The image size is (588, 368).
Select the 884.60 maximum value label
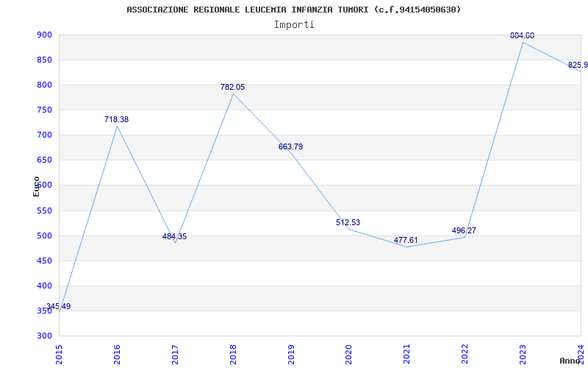click(522, 35)
